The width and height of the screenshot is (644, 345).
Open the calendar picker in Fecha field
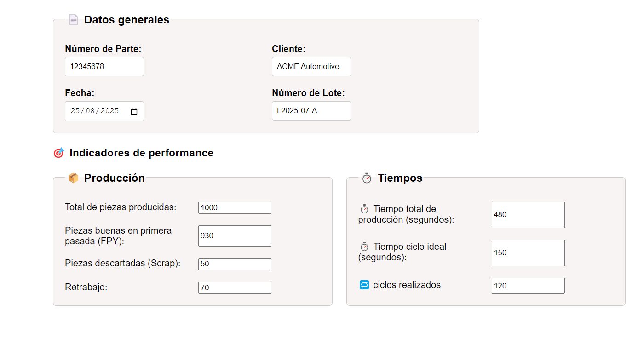(x=134, y=111)
